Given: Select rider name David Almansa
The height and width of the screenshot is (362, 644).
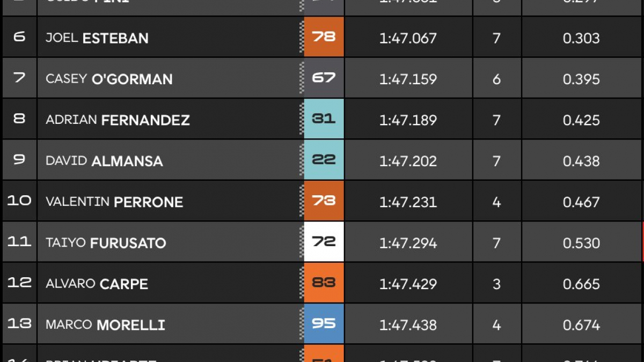Looking at the screenshot, I should (x=104, y=161).
